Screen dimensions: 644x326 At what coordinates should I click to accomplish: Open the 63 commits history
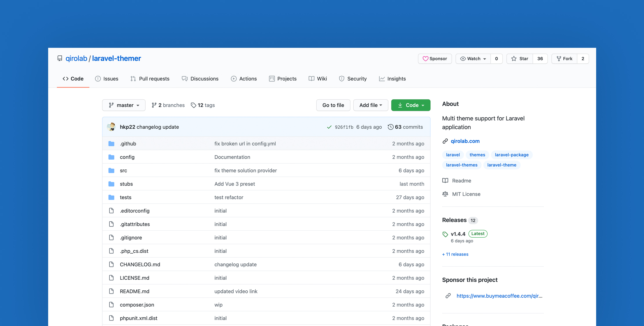coord(405,127)
